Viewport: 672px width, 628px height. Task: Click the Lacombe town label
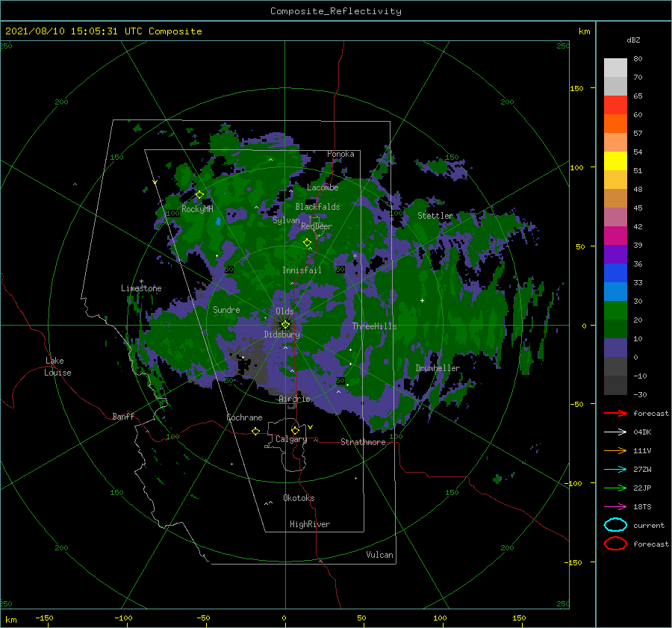[323, 187]
